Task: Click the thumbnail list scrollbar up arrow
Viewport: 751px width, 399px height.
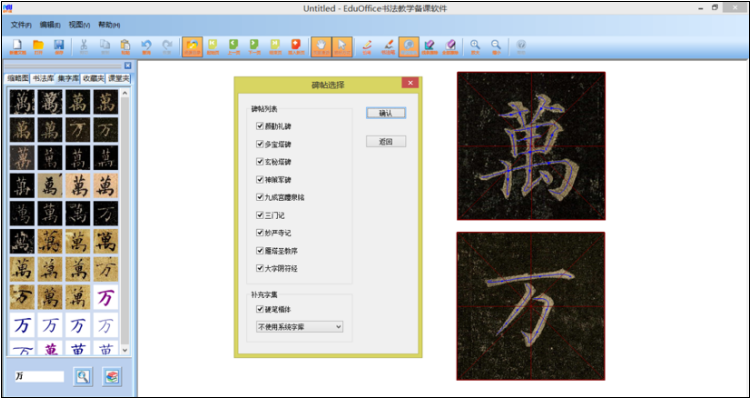Action: point(125,93)
